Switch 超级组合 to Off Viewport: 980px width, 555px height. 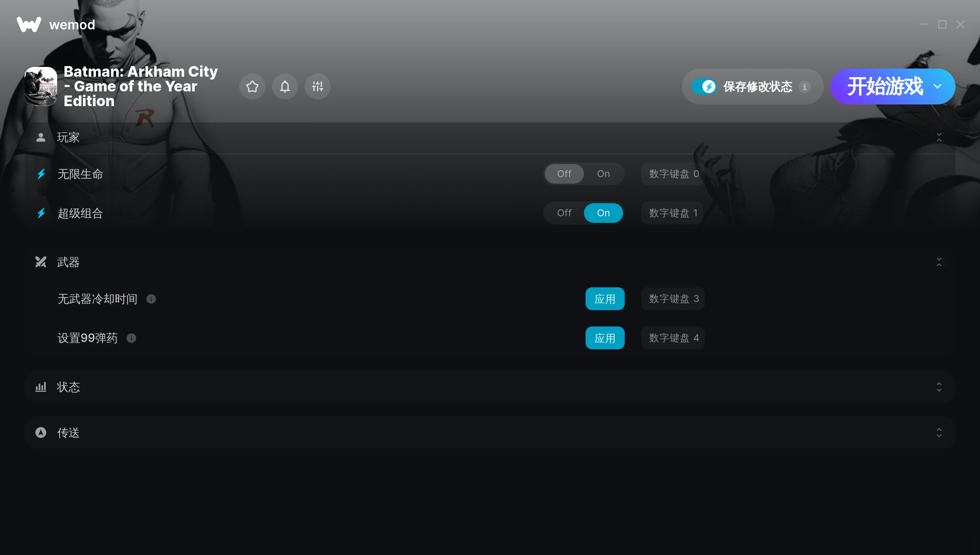(x=564, y=213)
